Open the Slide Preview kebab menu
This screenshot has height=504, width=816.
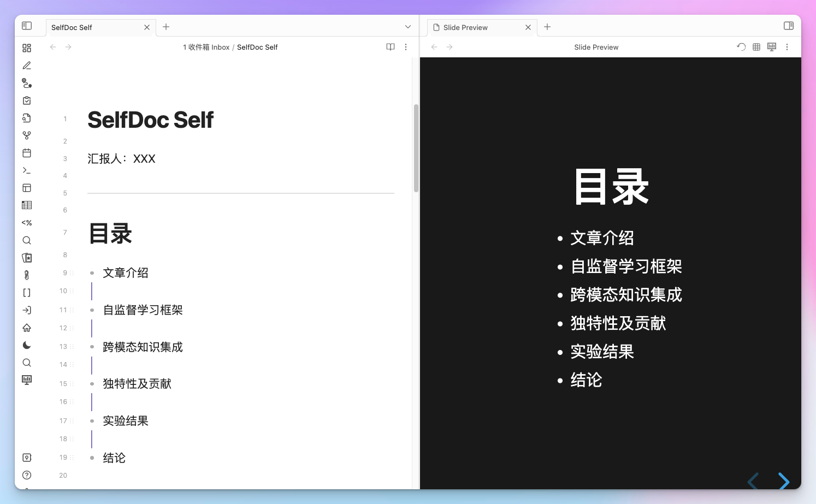(787, 47)
